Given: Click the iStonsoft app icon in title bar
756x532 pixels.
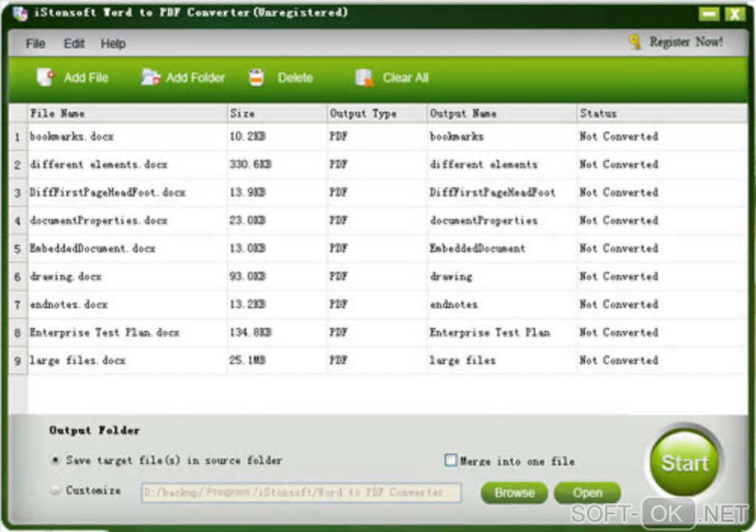Looking at the screenshot, I should coord(20,13).
